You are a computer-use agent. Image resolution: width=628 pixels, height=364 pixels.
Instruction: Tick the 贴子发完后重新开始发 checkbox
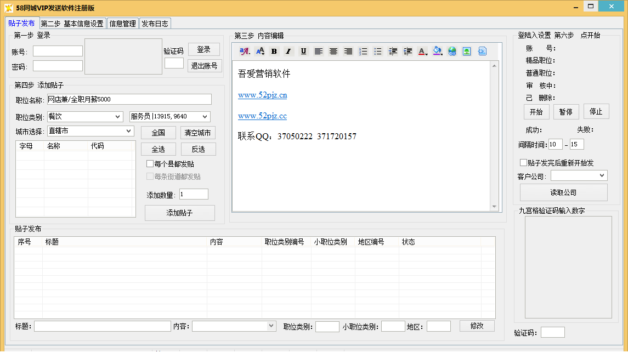pyautogui.click(x=523, y=163)
